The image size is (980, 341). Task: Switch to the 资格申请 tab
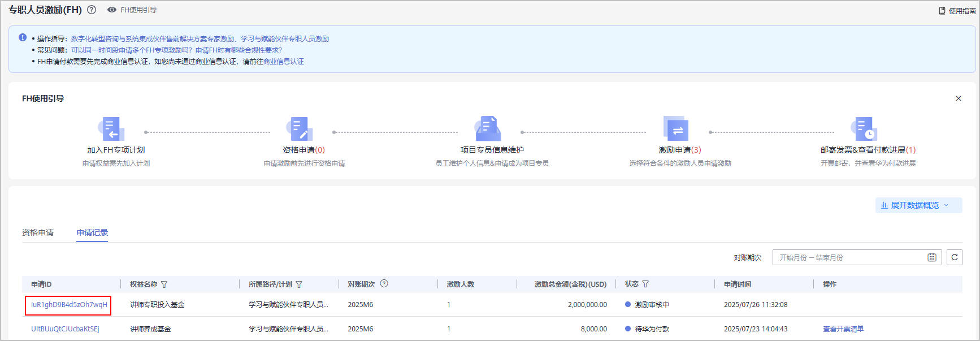[38, 232]
